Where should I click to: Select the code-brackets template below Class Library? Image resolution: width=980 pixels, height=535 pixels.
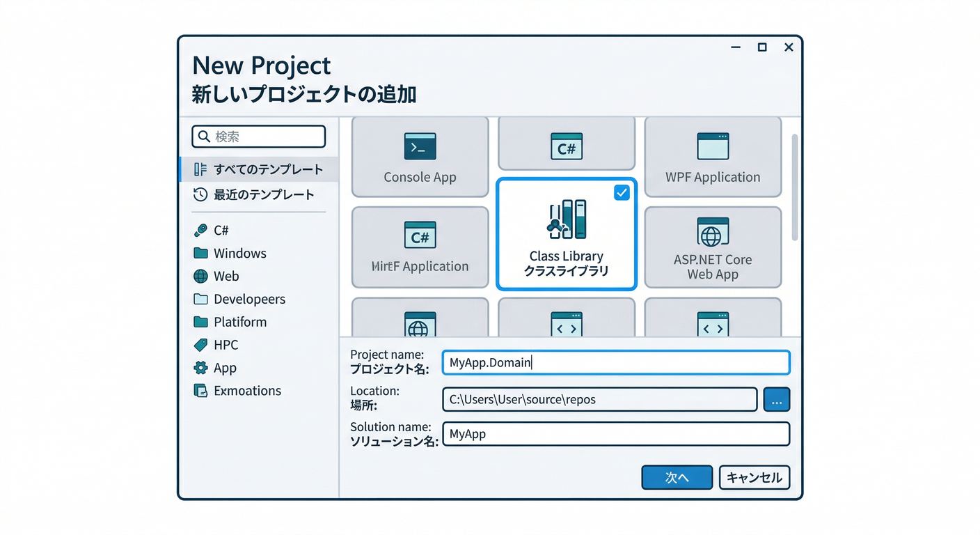(567, 318)
